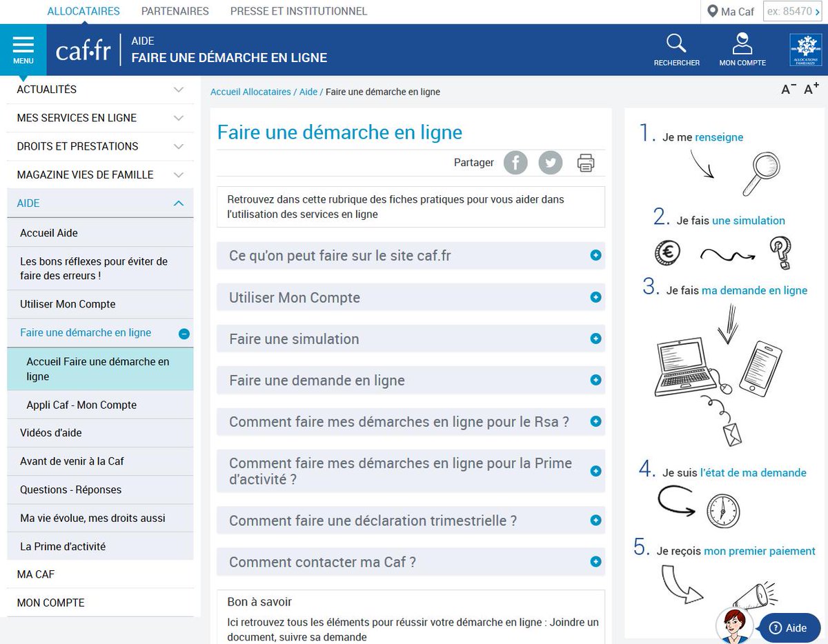Expand 'Faire une simulation' section
The width and height of the screenshot is (828, 644).
click(x=411, y=339)
